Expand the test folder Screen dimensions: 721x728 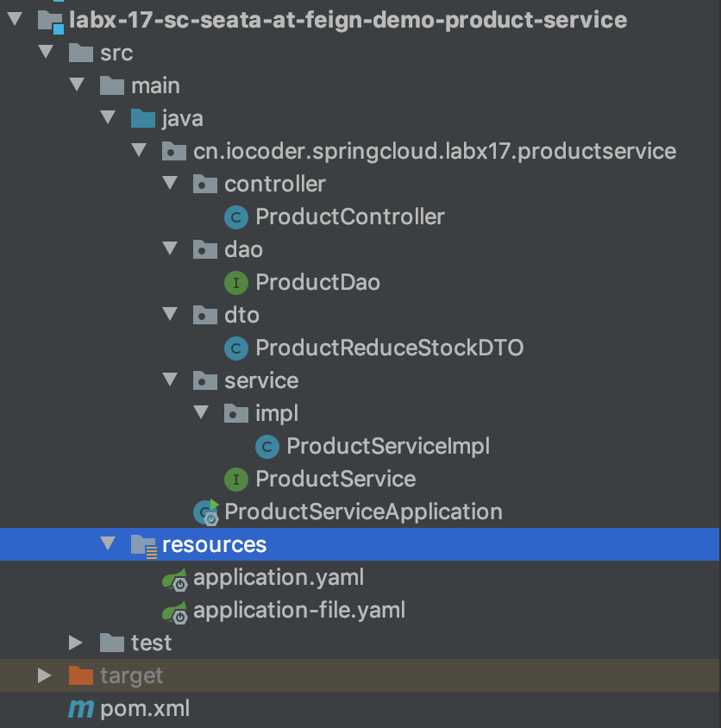(77, 643)
